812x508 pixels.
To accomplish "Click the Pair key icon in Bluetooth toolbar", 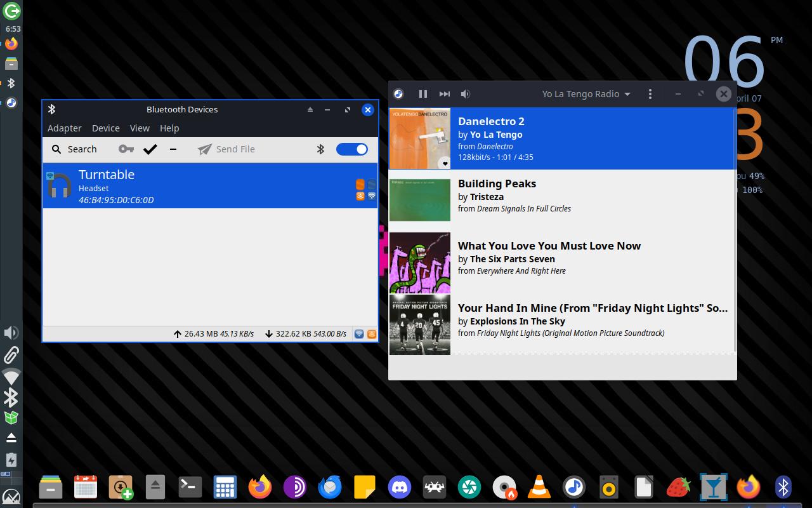I will click(126, 149).
